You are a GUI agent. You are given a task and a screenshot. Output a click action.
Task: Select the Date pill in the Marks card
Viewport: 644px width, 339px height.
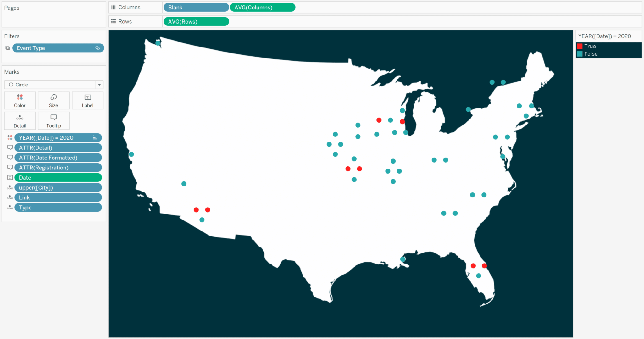[58, 177]
